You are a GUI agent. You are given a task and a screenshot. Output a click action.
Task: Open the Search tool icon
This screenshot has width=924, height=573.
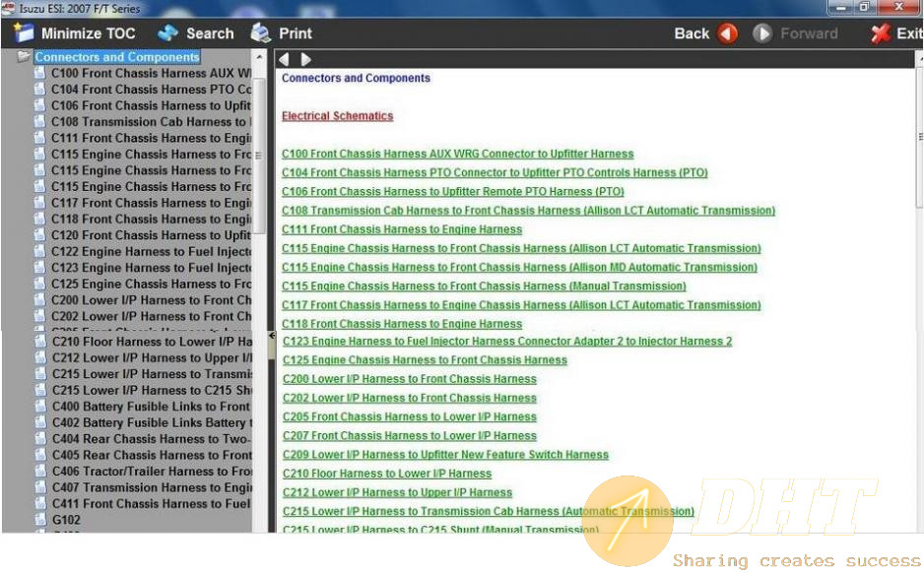[x=167, y=32]
